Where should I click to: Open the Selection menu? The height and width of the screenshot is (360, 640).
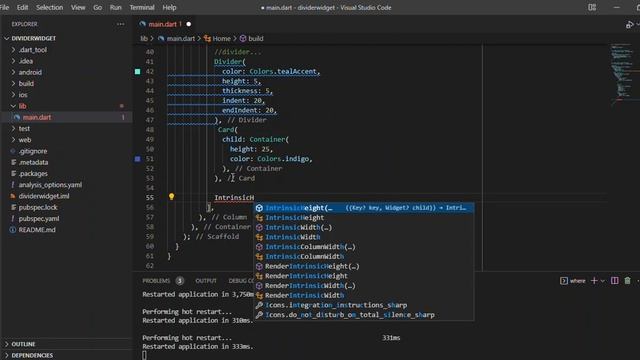49,7
